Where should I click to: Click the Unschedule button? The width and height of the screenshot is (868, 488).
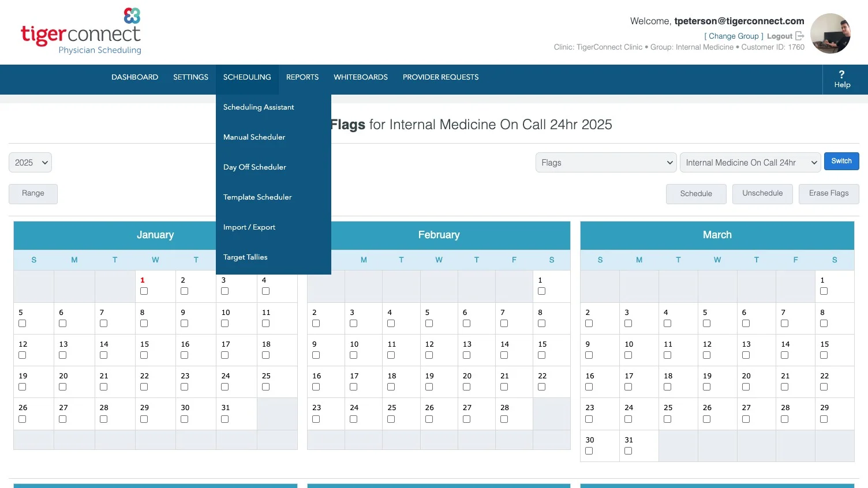762,194
